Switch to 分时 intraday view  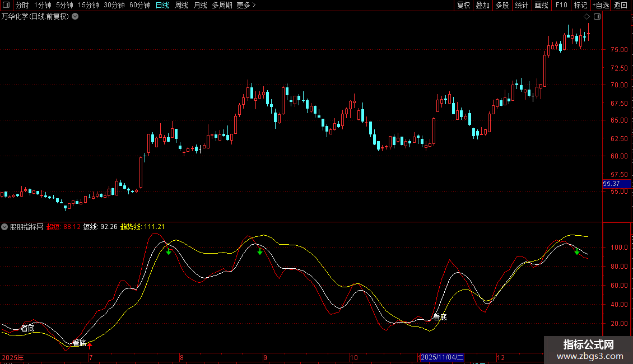(22, 5)
